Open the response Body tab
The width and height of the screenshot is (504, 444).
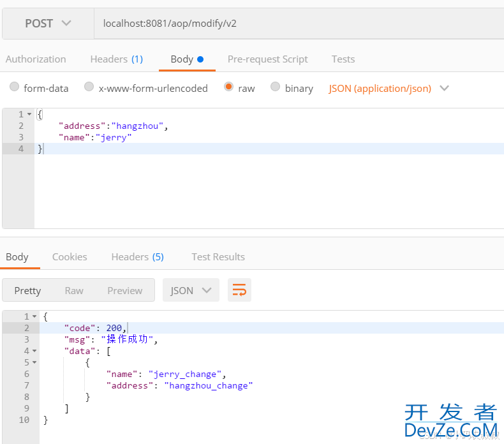click(x=17, y=257)
